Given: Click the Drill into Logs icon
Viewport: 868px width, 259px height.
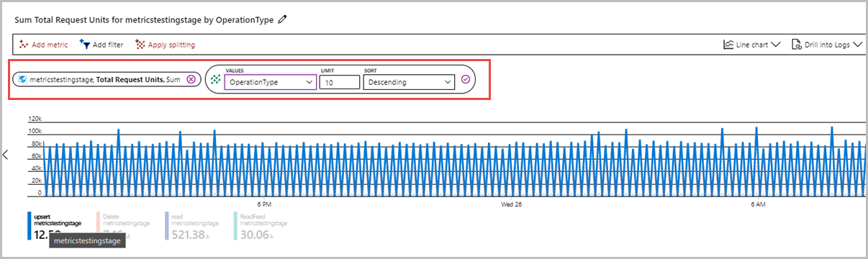Looking at the screenshot, I should 797,45.
